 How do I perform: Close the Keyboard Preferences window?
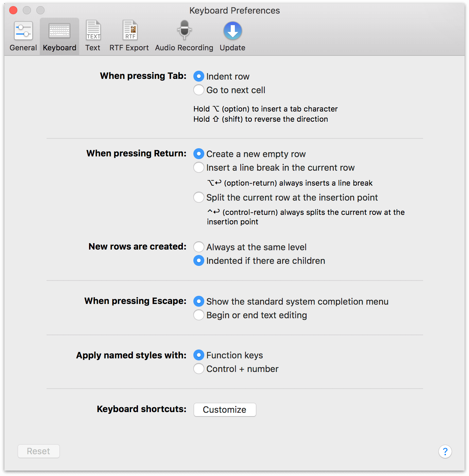coord(13,10)
